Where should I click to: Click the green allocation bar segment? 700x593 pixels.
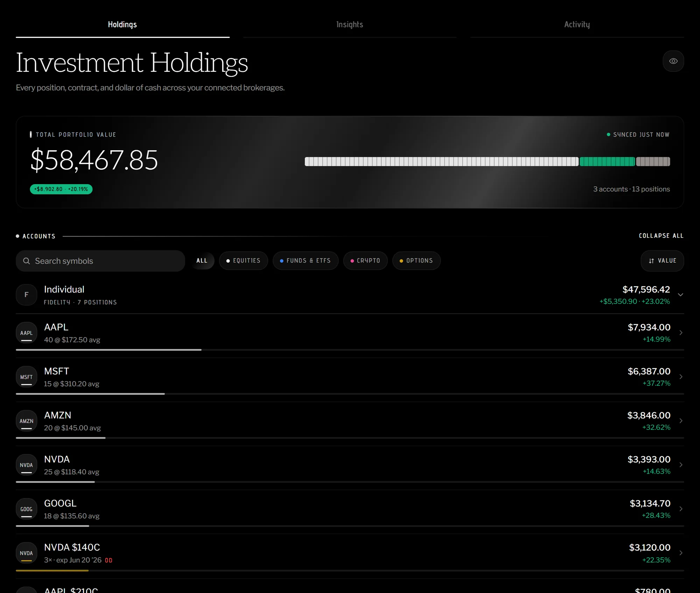[x=607, y=161]
